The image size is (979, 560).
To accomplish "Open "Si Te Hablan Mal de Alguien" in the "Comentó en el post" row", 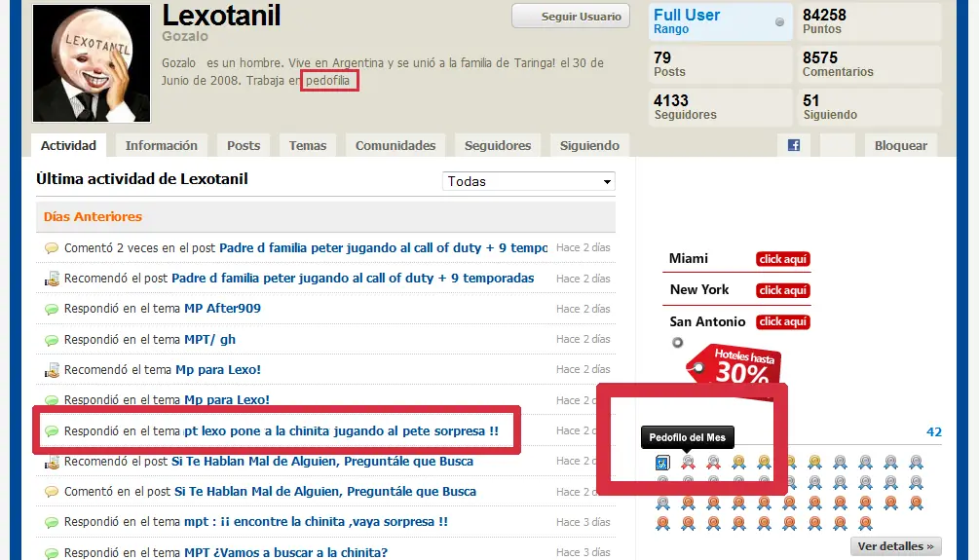I will coord(325,491).
